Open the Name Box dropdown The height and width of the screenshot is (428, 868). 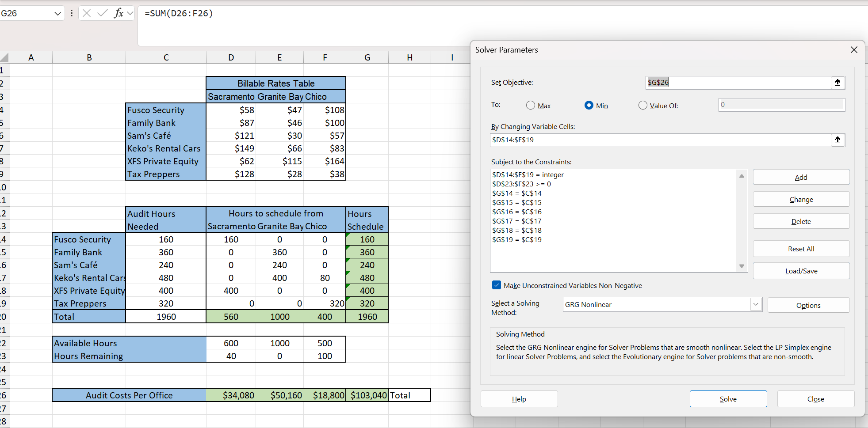57,13
